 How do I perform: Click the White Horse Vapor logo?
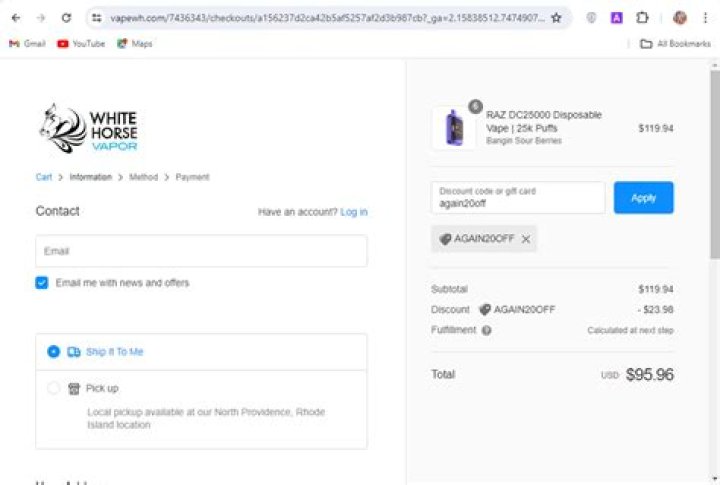pos(89,129)
